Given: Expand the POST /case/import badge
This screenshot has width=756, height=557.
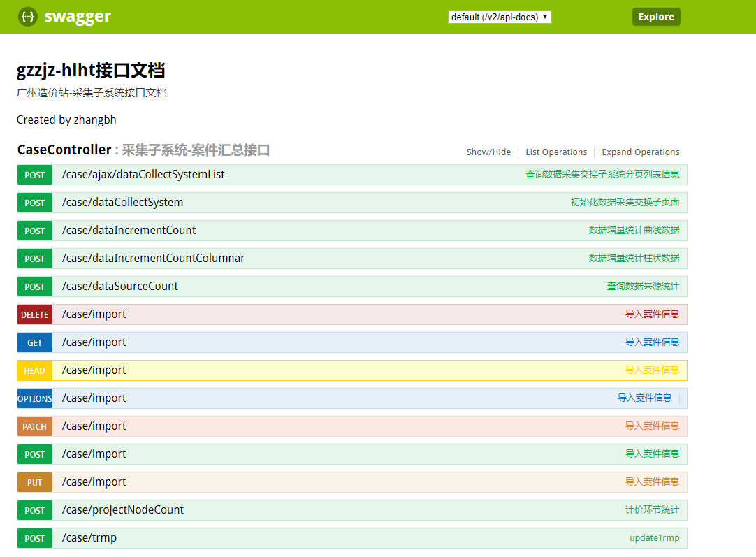Looking at the screenshot, I should pyautogui.click(x=35, y=455).
